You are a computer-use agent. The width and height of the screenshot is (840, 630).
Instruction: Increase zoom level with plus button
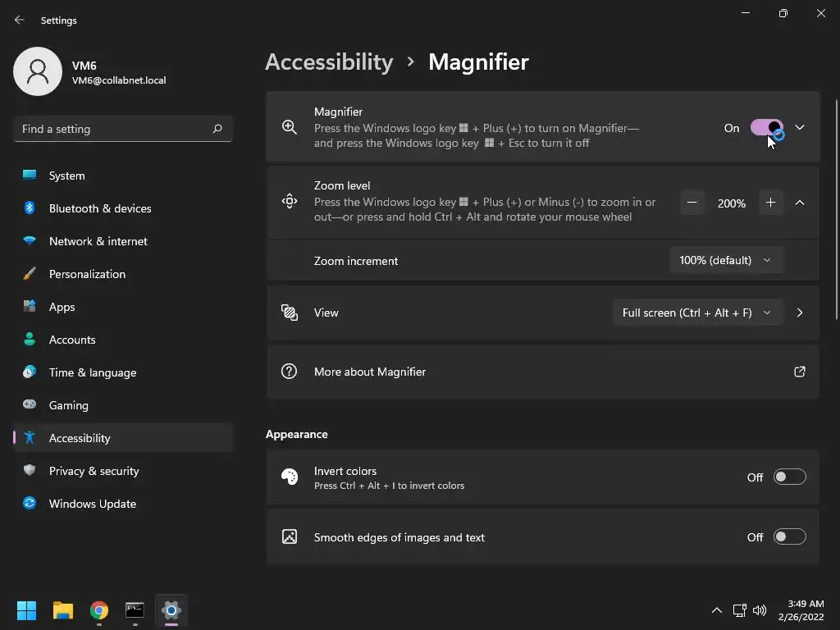[x=770, y=203]
